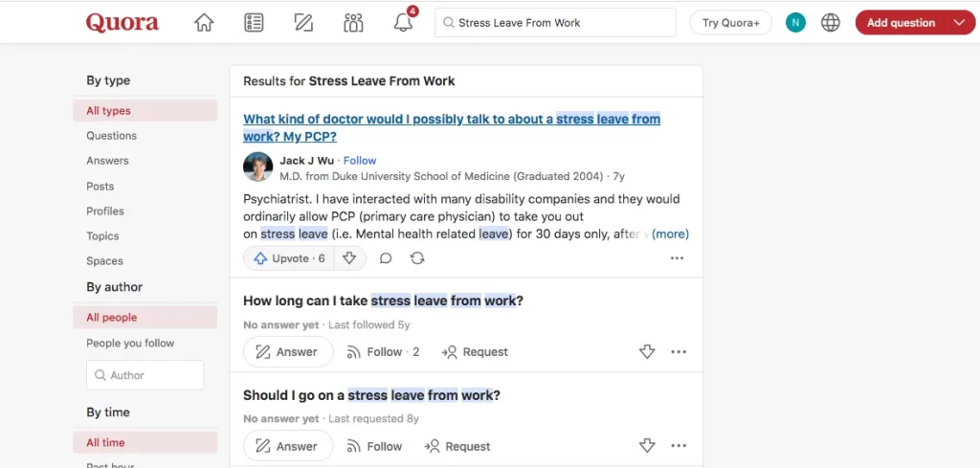The width and height of the screenshot is (980, 468).
Task: Filter results by Topics
Action: (x=102, y=236)
